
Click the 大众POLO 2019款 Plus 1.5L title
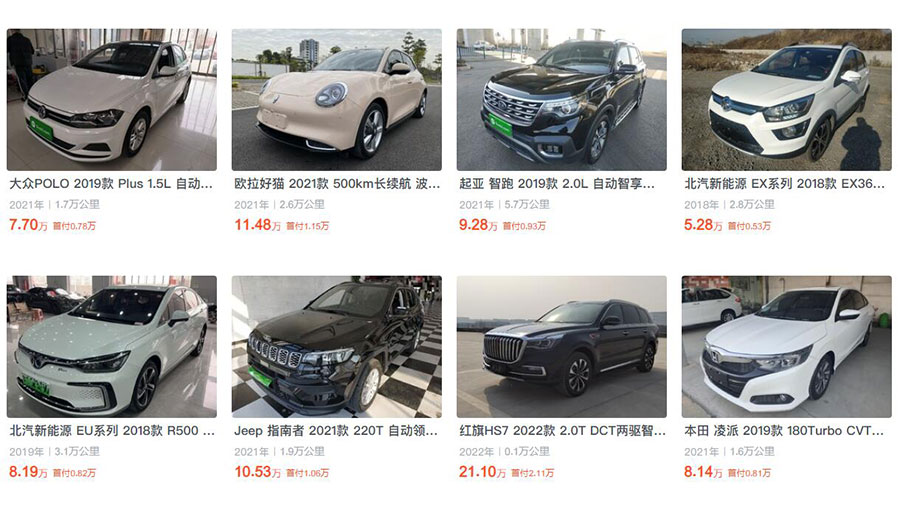pos(111,184)
